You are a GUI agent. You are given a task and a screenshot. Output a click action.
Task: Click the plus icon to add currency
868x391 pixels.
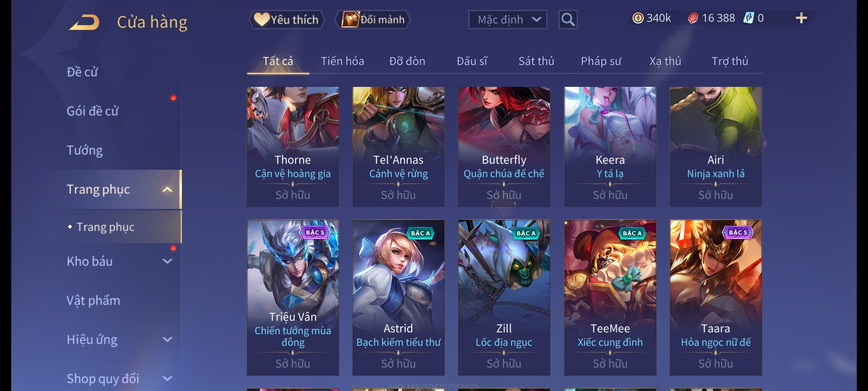point(801,18)
